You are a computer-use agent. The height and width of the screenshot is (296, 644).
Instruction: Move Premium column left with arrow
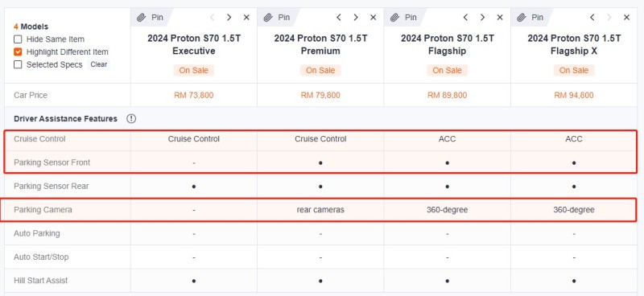click(339, 17)
